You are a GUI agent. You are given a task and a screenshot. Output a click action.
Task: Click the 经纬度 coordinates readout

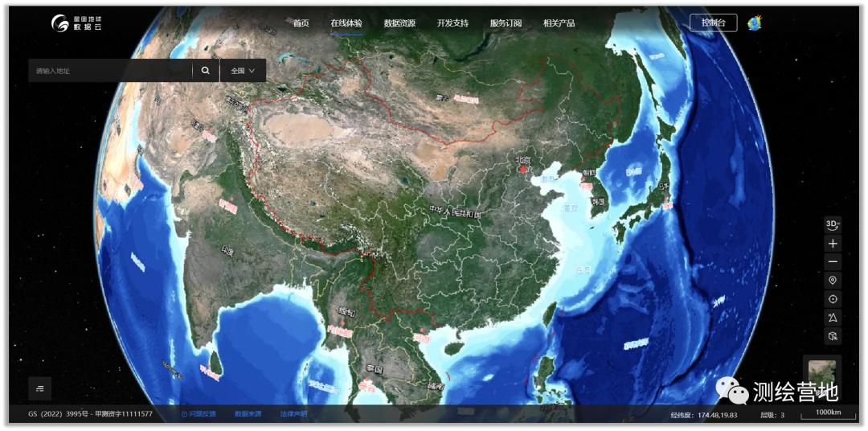pyautogui.click(x=704, y=414)
